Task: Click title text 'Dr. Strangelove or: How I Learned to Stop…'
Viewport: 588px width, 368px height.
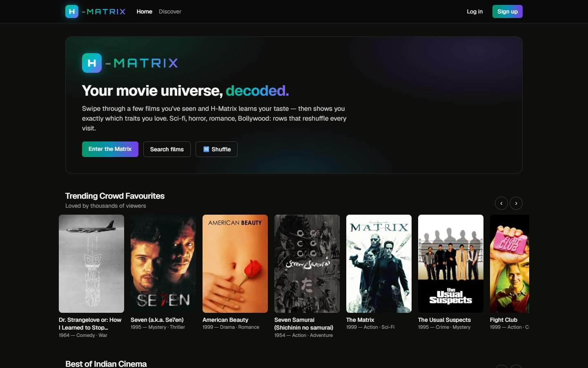Action: coord(90,323)
